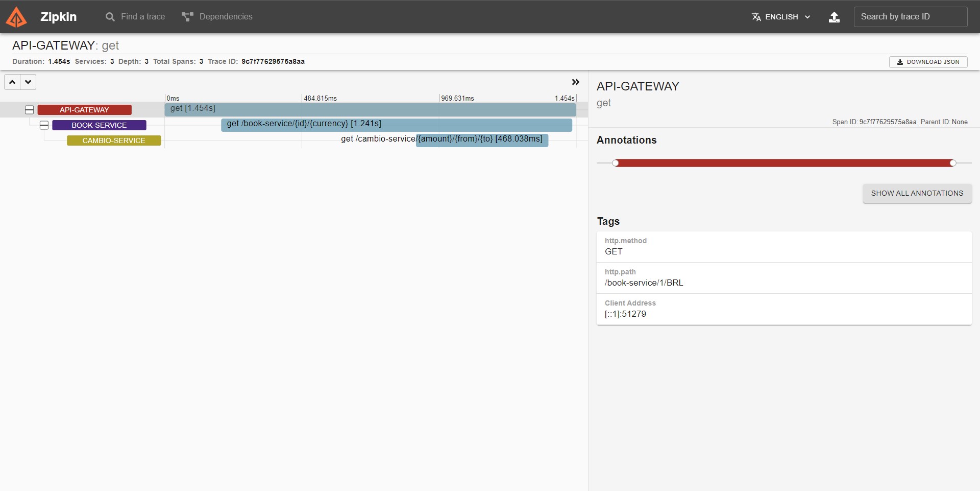980x491 pixels.
Task: Collapse the BOOK-SERVICE tree node
Action: (44, 125)
